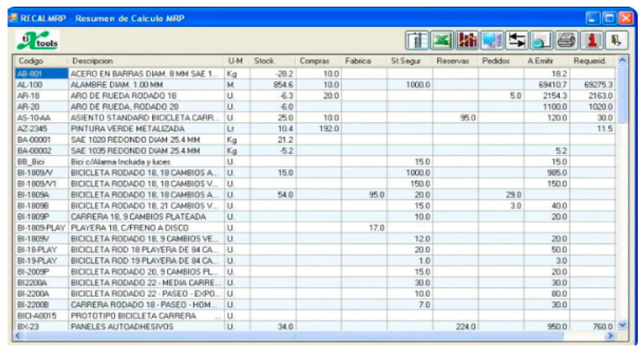644x351 pixels.
Task: Click the vertical scrollbar down arrow
Action: [622, 325]
